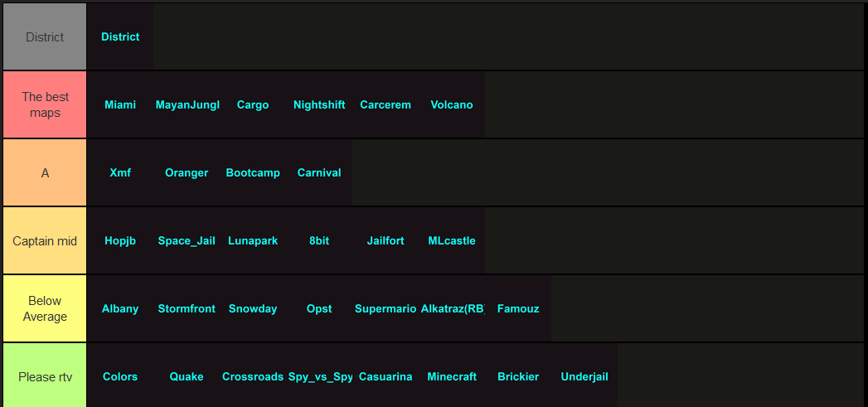Click the Quake tile
The height and width of the screenshot is (407, 868).
coord(187,376)
